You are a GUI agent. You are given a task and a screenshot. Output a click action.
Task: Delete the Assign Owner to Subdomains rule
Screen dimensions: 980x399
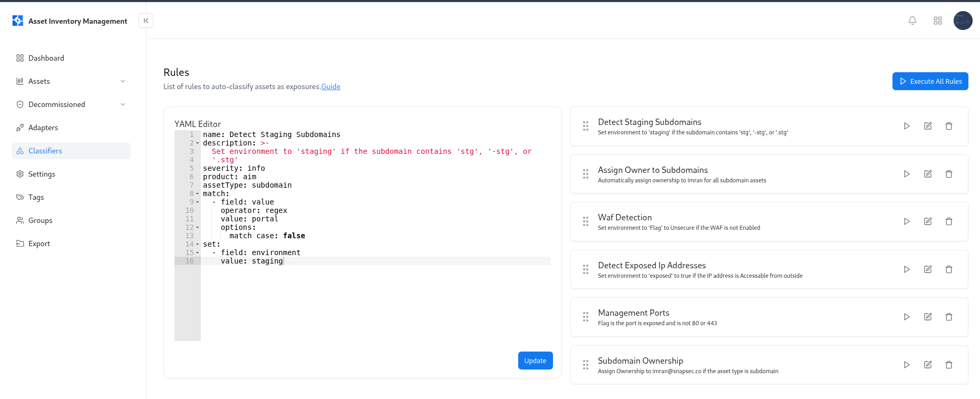(x=949, y=174)
